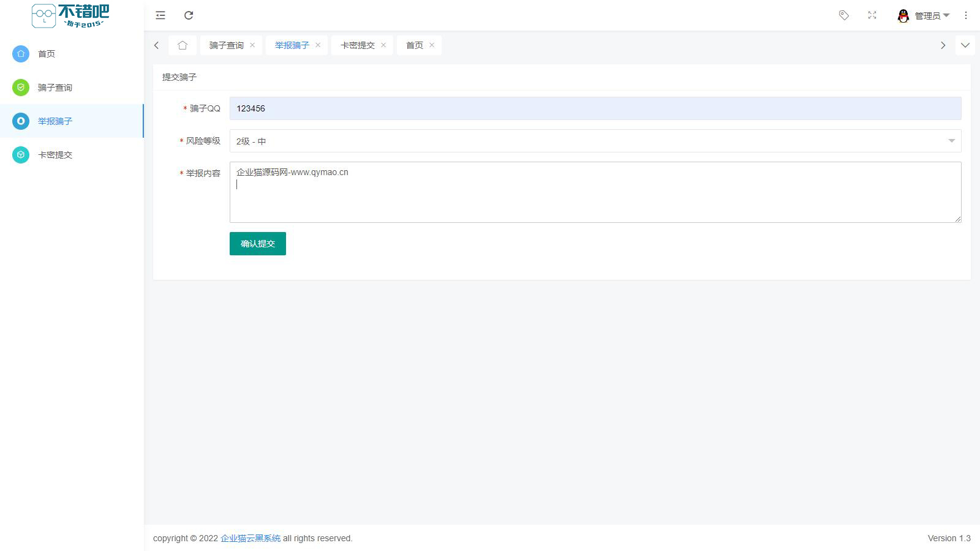Expand the tab operations chevron dropdown
This screenshot has width=980, height=551.
965,45
